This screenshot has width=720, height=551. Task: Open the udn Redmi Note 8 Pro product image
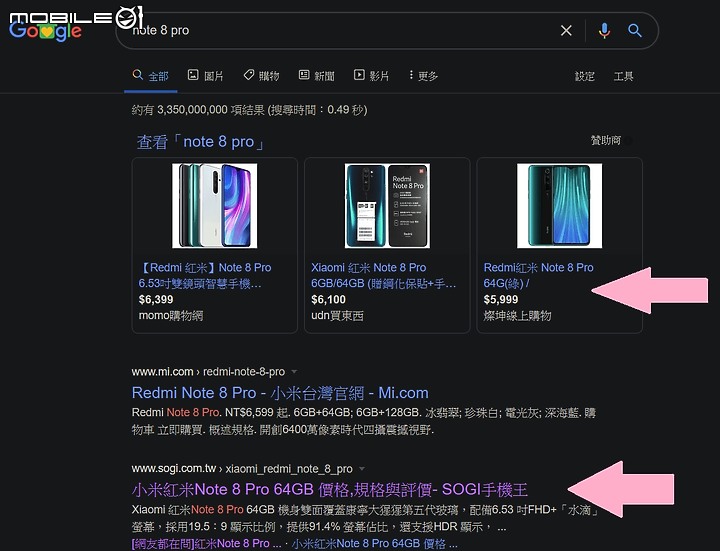pyautogui.click(x=387, y=206)
